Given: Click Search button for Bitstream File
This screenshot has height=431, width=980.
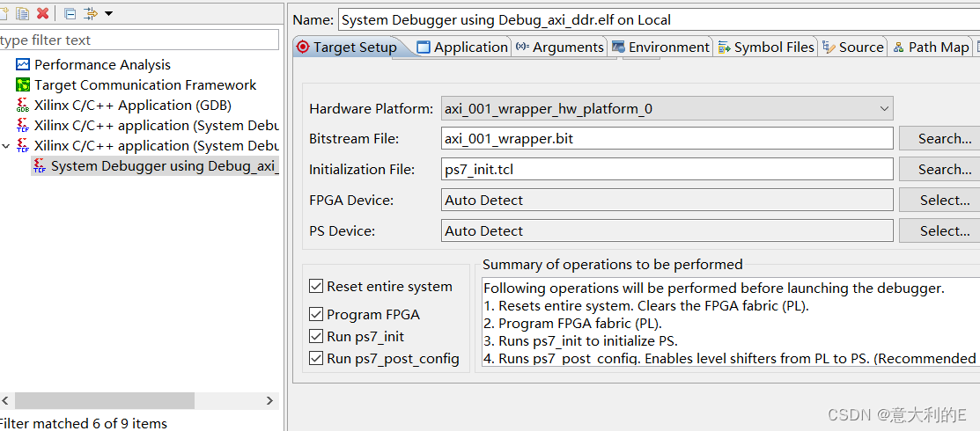Looking at the screenshot, I should [x=939, y=139].
